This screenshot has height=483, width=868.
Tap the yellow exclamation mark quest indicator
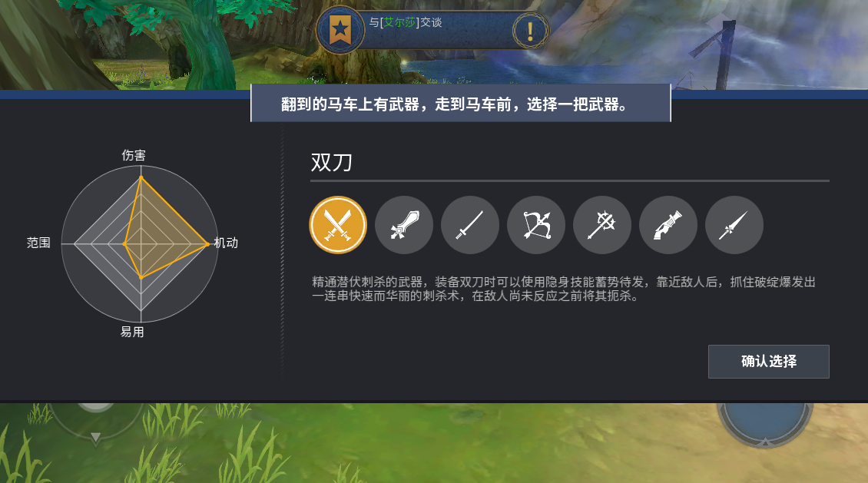(530, 31)
